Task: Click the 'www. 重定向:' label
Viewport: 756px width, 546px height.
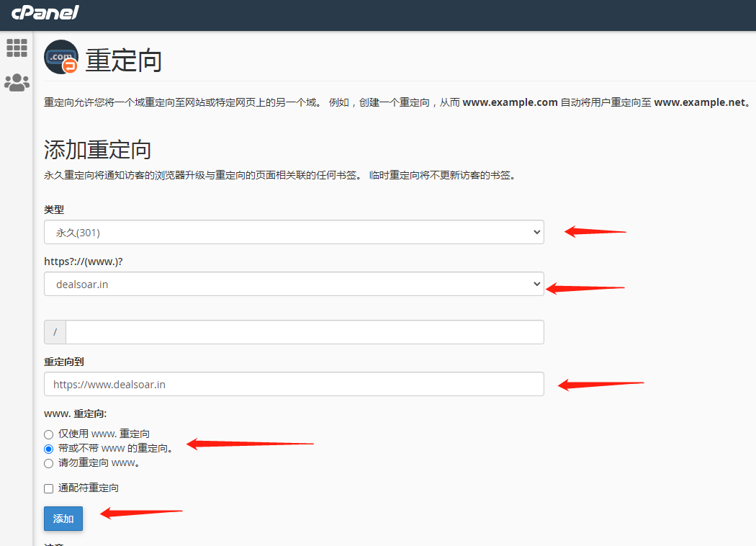Action: [x=75, y=414]
